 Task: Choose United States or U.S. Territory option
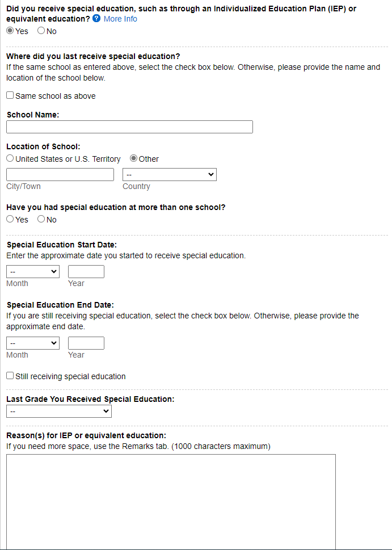tap(10, 159)
